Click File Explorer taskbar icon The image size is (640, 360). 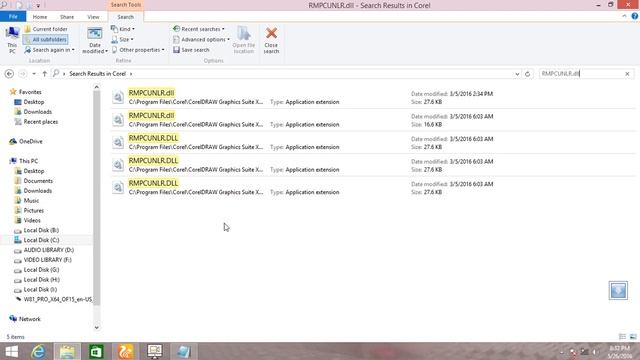[x=67, y=351]
